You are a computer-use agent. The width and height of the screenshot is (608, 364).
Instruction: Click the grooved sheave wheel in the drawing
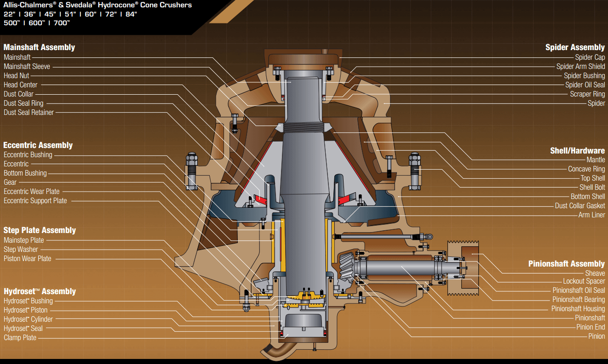(464, 268)
